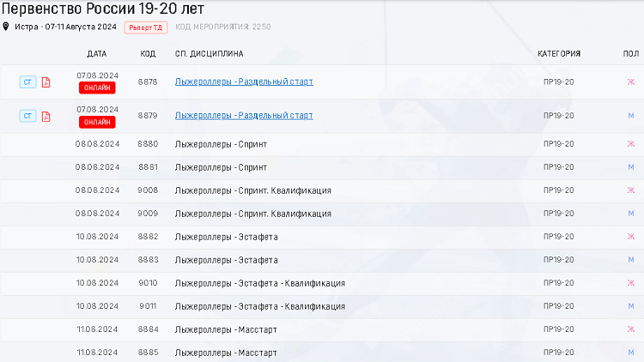The height and width of the screenshot is (362, 644).
Task: Click the male gender icon in row 9011
Action: pos(631,306)
